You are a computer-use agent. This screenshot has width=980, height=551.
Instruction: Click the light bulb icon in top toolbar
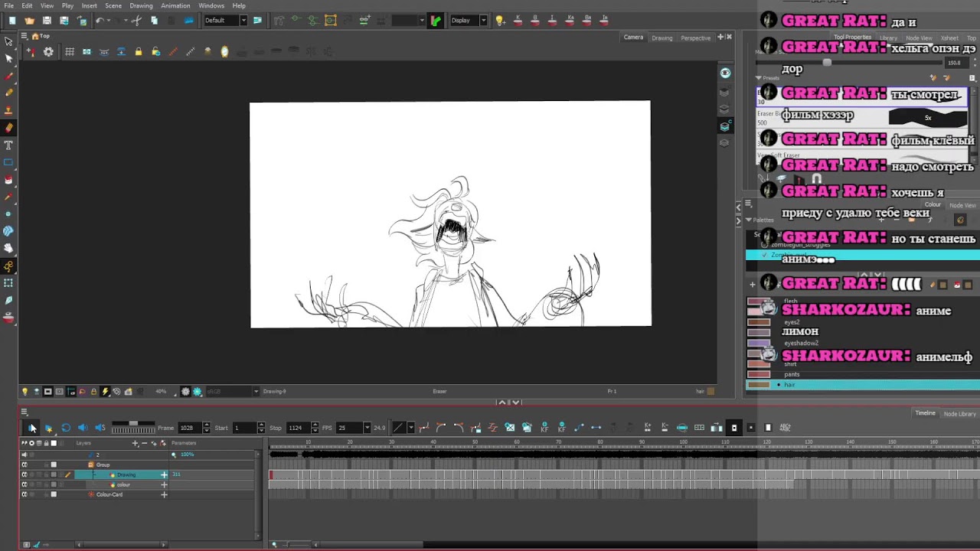500,21
